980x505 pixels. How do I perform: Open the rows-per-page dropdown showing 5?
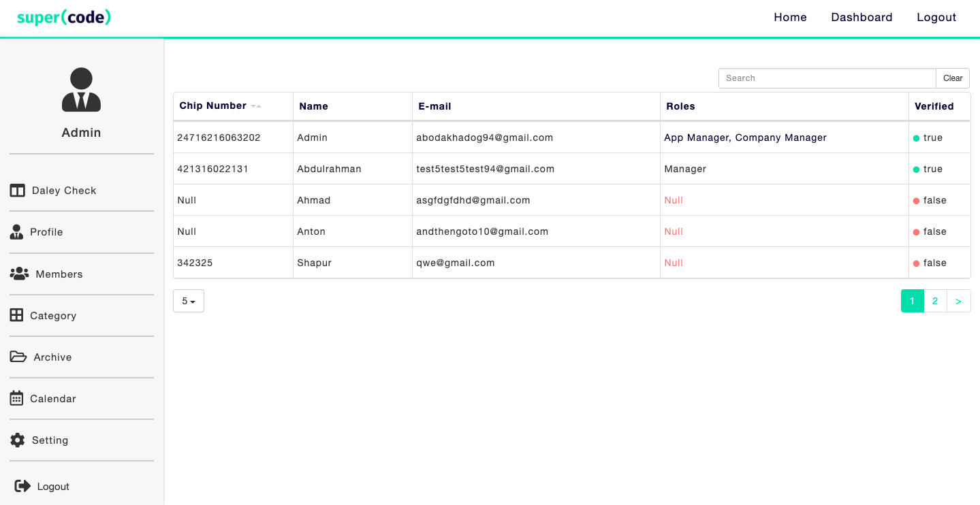coord(189,301)
